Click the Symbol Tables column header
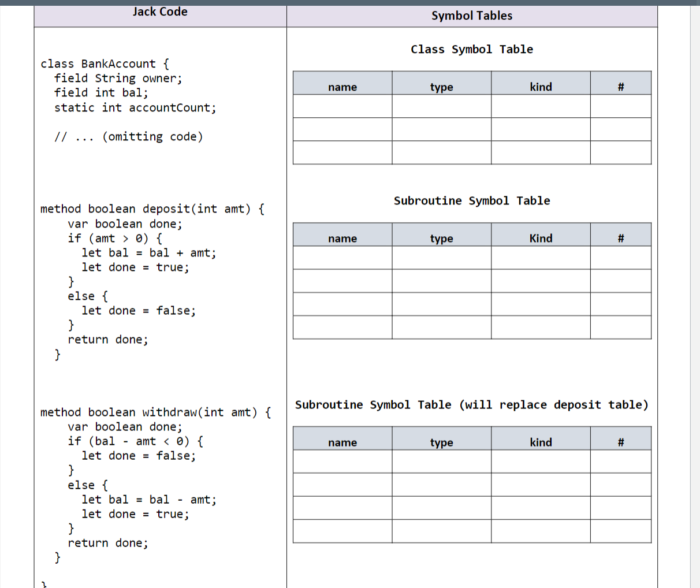The image size is (700, 588). (x=471, y=16)
